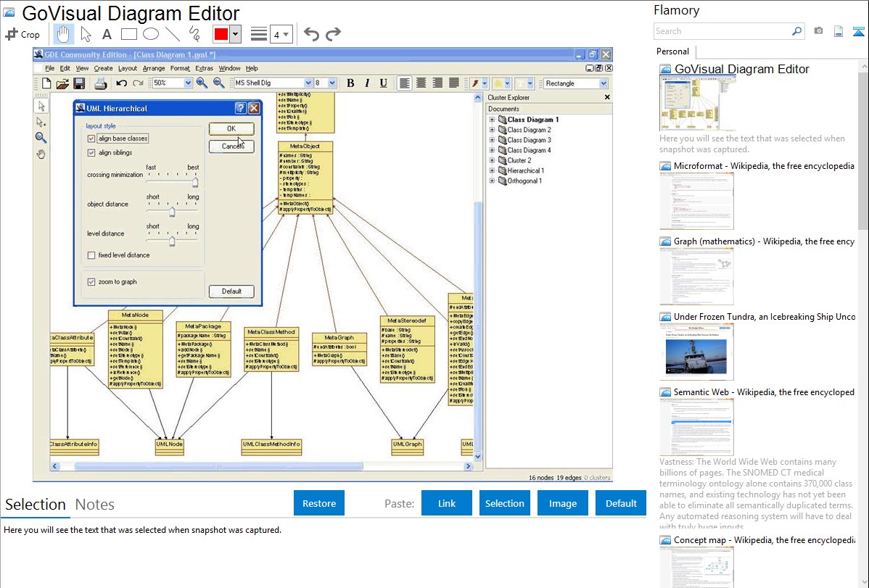
Task: Select the Crop tool in Flamory toolbar
Action: (22, 34)
